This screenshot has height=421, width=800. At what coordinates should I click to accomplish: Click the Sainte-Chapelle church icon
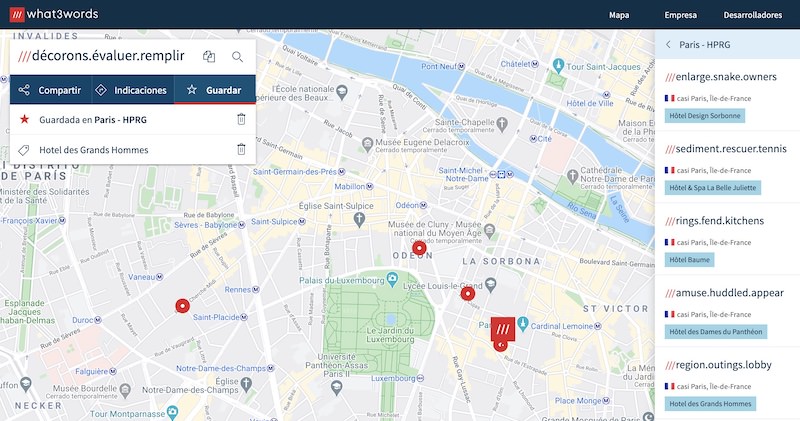(502, 123)
